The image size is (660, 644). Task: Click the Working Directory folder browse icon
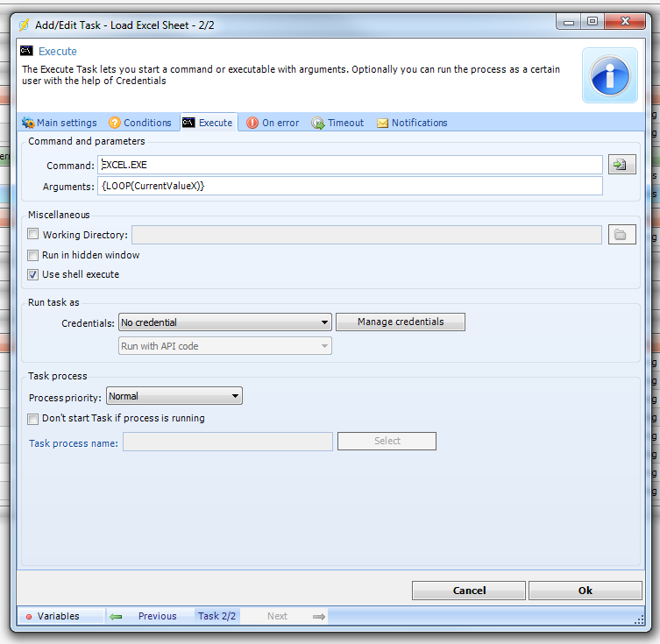click(621, 235)
